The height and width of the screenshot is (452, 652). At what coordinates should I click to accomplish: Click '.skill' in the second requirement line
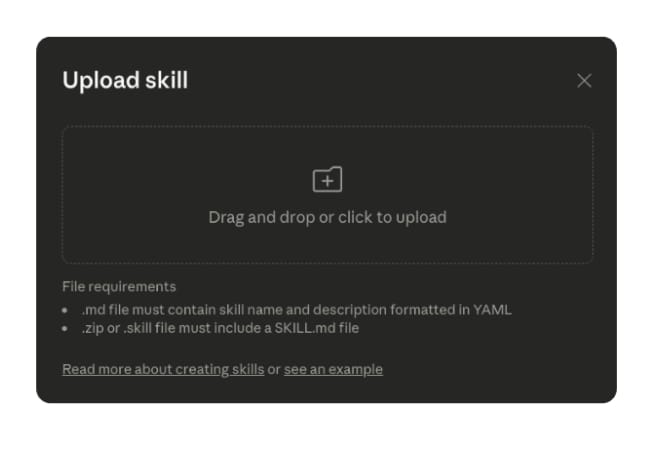pyautogui.click(x=137, y=328)
